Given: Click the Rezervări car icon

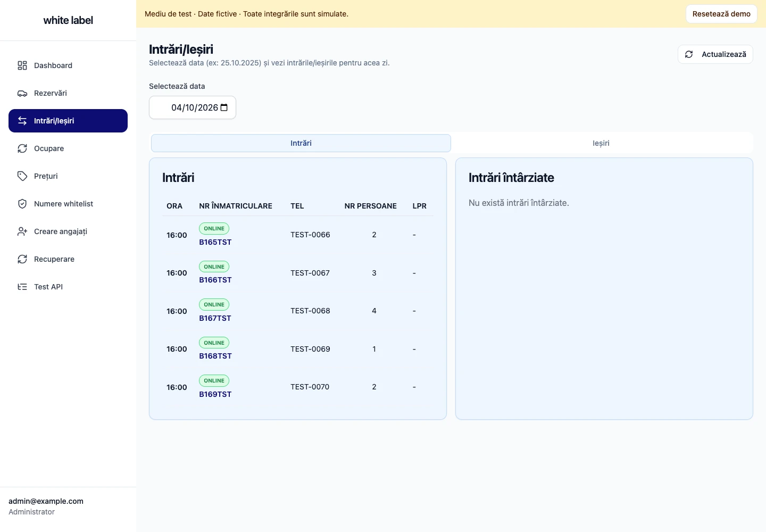Looking at the screenshot, I should click(22, 93).
